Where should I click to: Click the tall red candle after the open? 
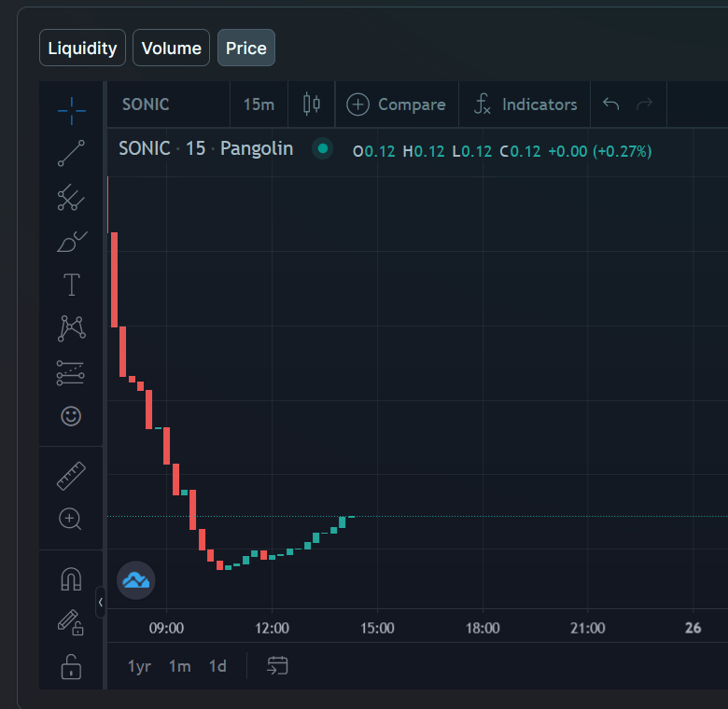tap(114, 280)
